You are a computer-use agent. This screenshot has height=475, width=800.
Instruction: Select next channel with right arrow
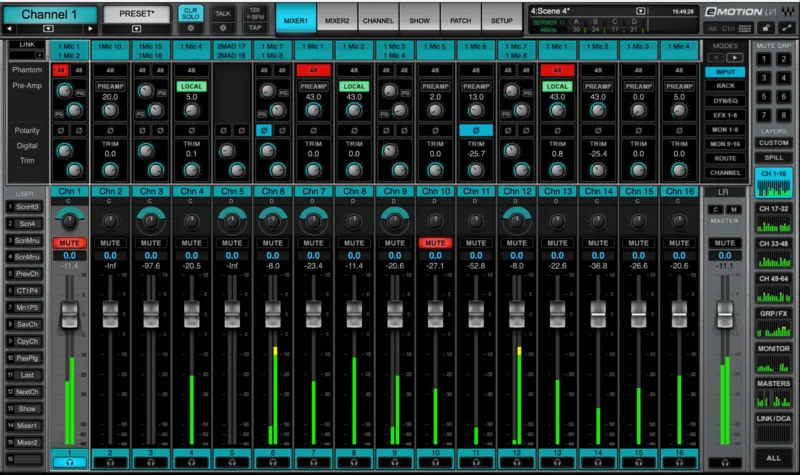coord(90,29)
